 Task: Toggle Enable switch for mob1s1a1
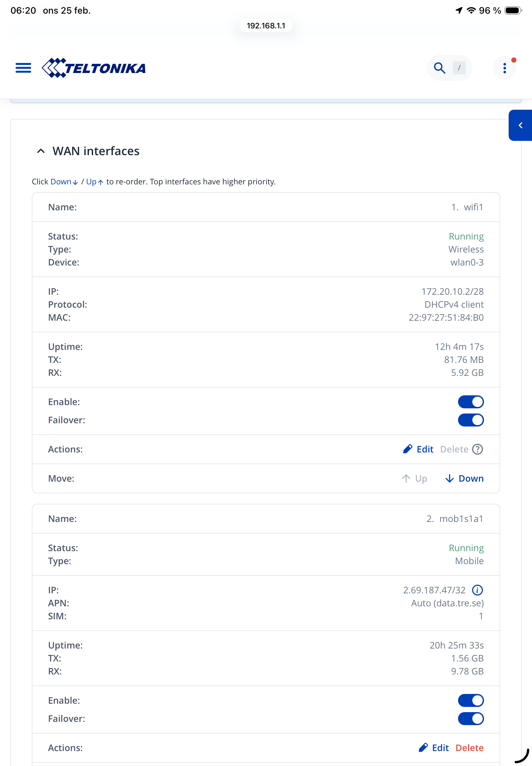470,700
